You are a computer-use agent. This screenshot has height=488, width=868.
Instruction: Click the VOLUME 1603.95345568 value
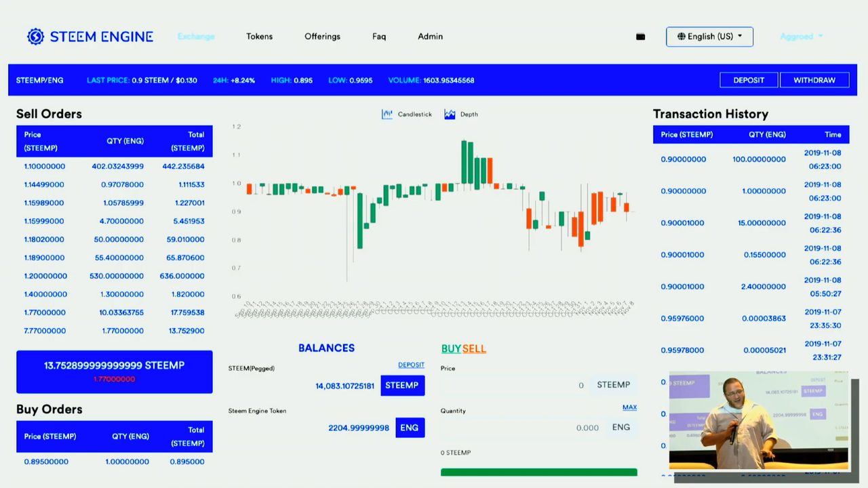431,80
